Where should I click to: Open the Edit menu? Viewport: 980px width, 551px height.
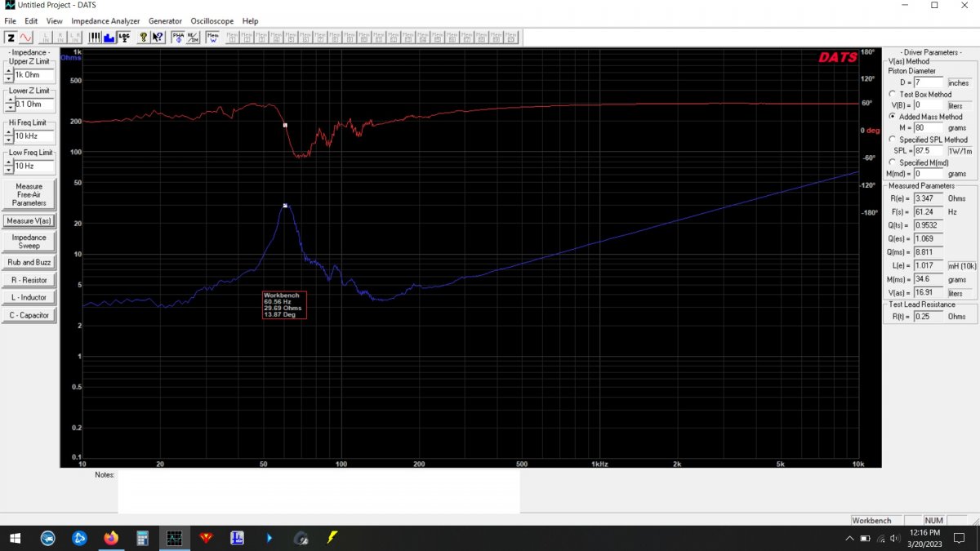coord(31,20)
